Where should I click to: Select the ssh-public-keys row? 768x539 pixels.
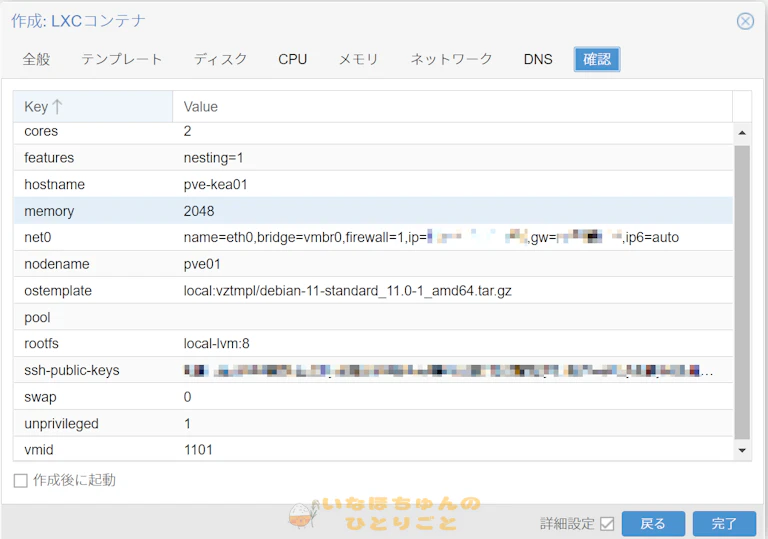coord(373,370)
